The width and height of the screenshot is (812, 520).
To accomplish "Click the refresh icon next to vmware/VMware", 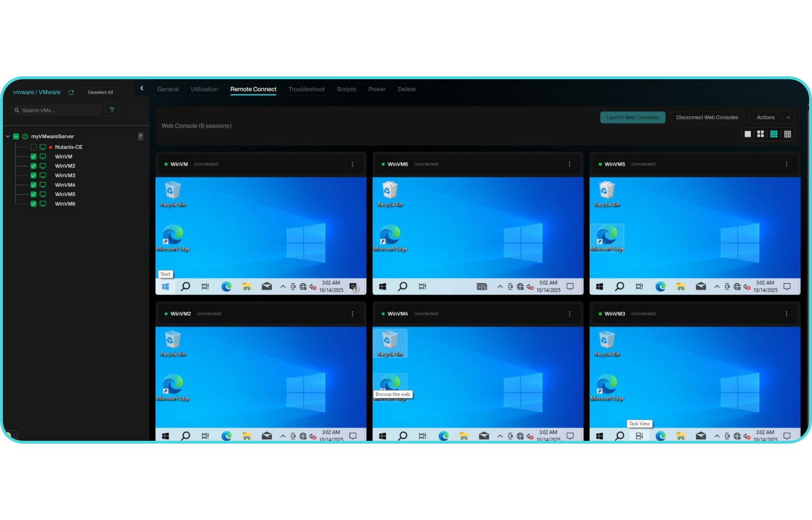I will click(71, 93).
